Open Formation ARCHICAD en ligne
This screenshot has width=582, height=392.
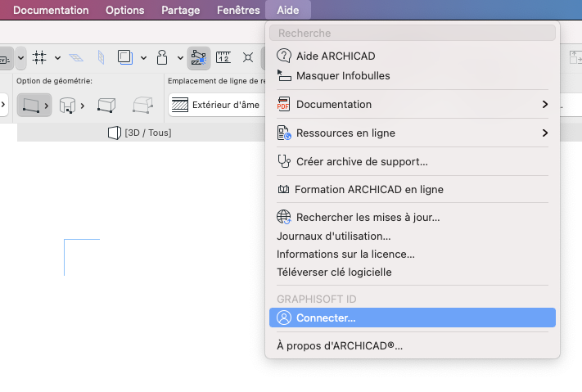click(413, 189)
